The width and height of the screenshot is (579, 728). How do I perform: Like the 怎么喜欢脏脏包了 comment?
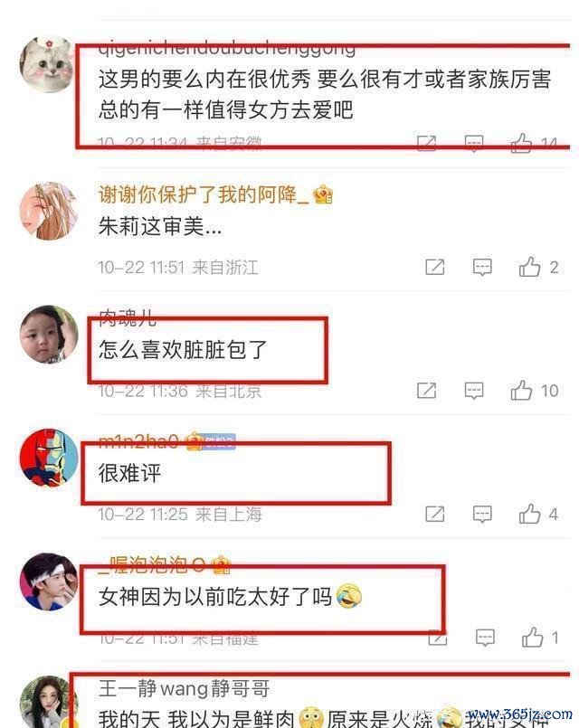coord(521,391)
